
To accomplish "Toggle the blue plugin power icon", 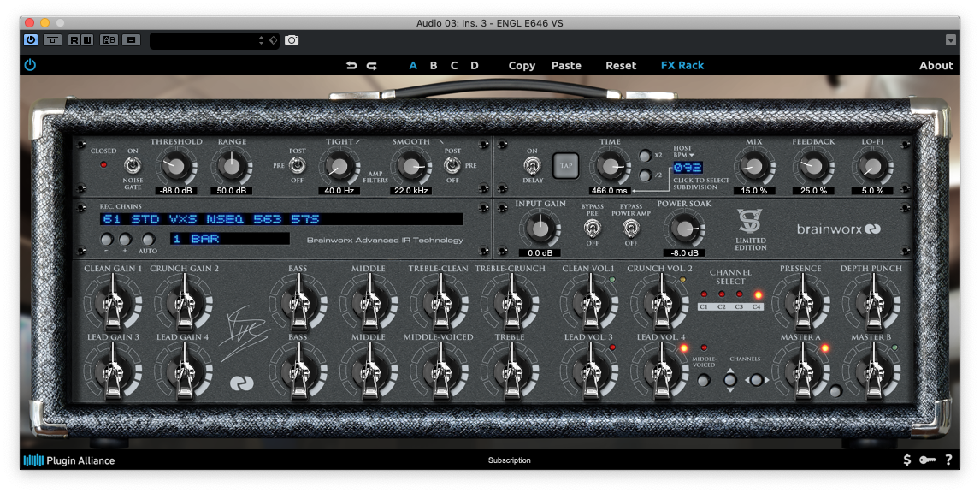I will click(x=30, y=65).
